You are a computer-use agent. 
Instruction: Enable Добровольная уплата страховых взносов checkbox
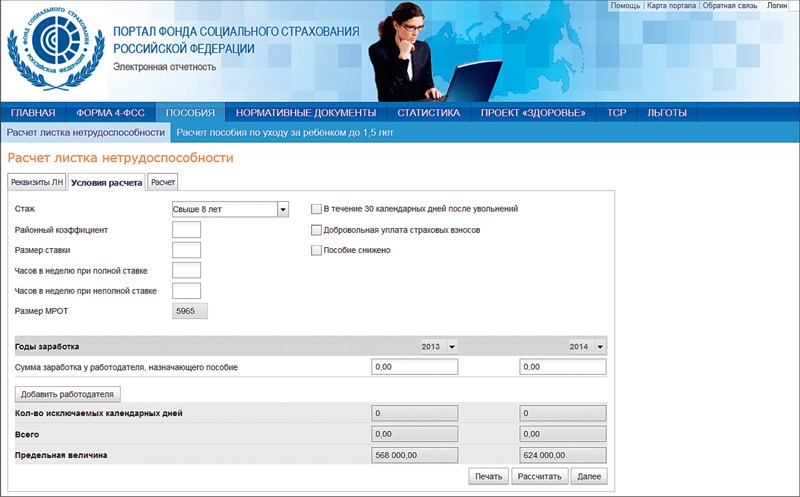tap(316, 230)
